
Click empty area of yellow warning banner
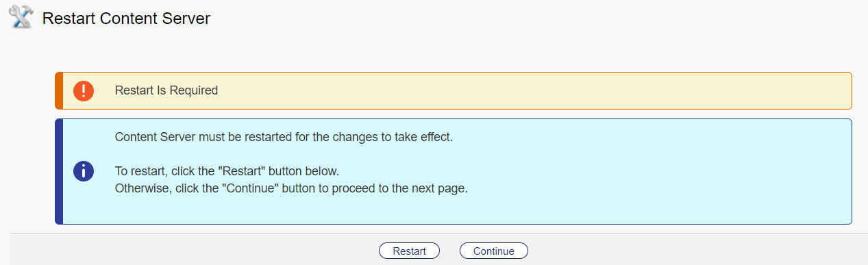[x=534, y=90]
